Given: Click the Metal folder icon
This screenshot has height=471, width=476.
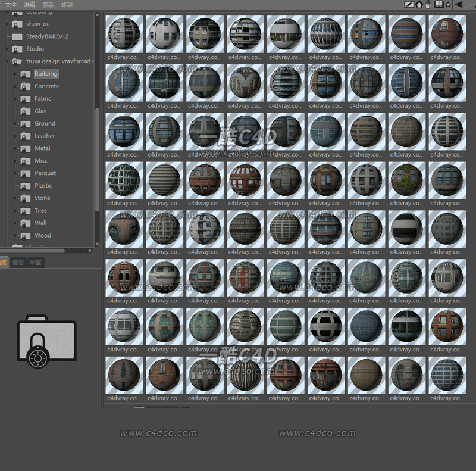Looking at the screenshot, I should click(26, 149).
